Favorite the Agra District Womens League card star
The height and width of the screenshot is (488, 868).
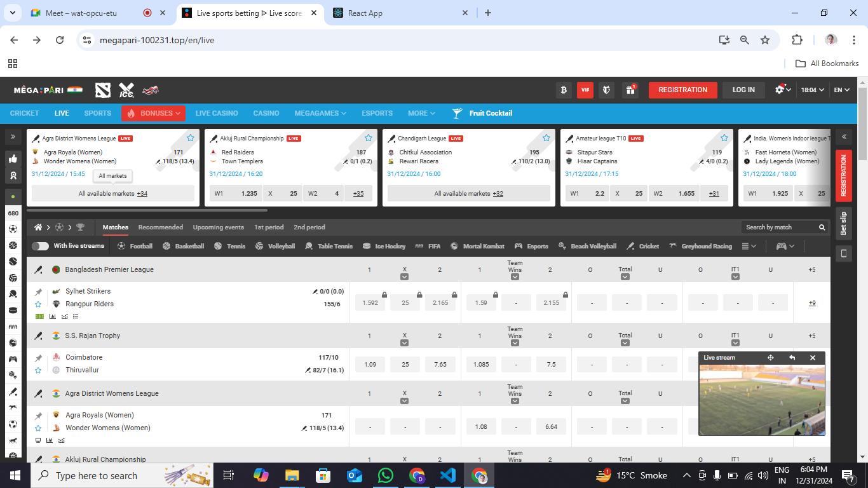coord(191,138)
